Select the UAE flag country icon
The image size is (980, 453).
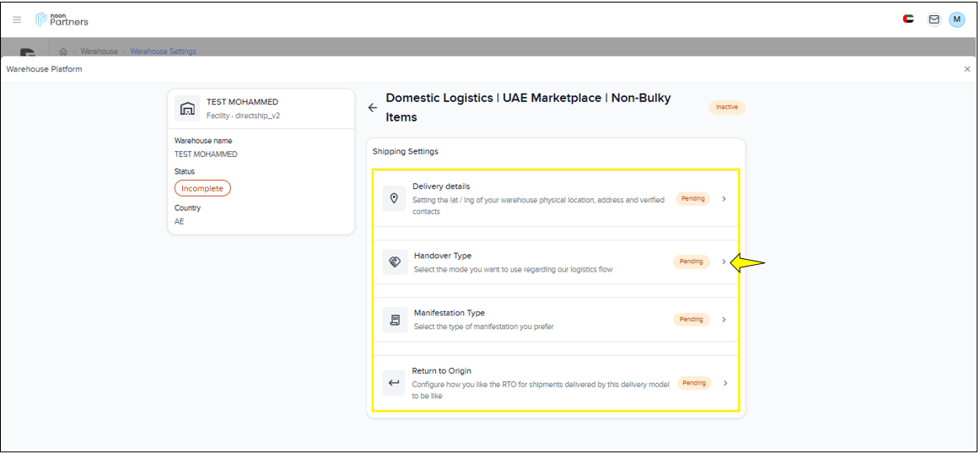[x=908, y=19]
